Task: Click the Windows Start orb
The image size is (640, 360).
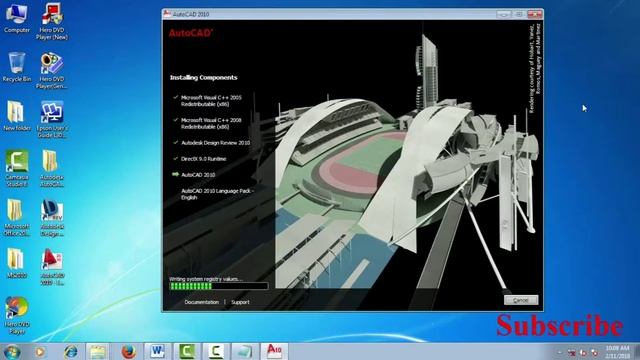Action: [x=12, y=352]
